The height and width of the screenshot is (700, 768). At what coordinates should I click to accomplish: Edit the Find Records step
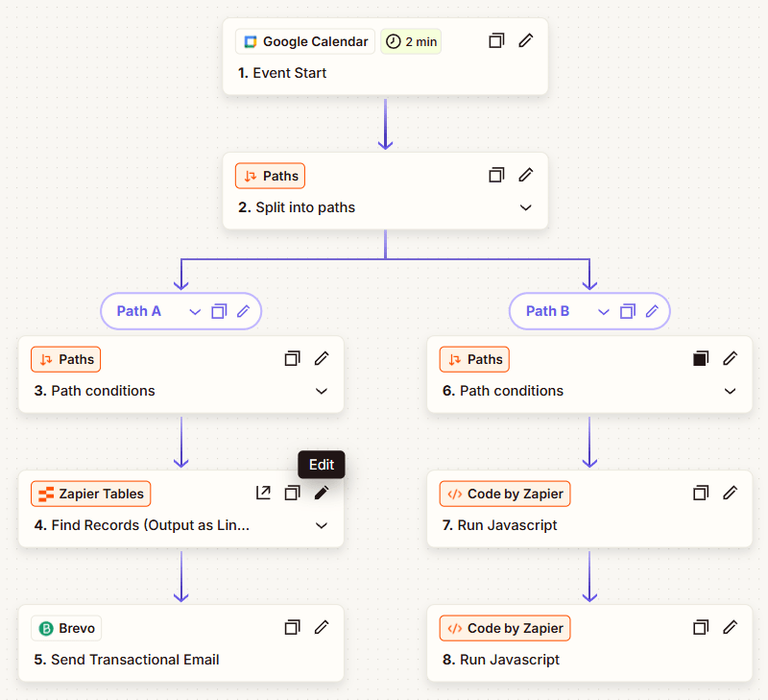[322, 494]
